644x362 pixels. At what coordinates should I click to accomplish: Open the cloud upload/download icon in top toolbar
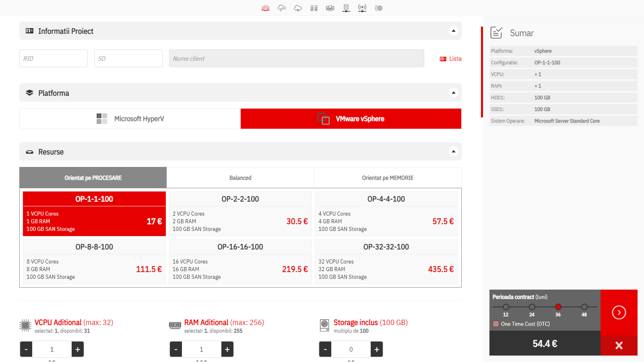[282, 8]
